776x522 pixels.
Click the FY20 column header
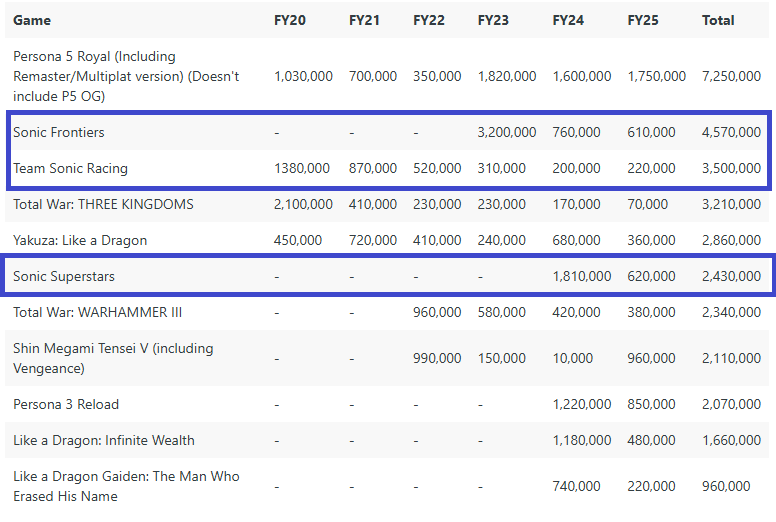point(290,20)
